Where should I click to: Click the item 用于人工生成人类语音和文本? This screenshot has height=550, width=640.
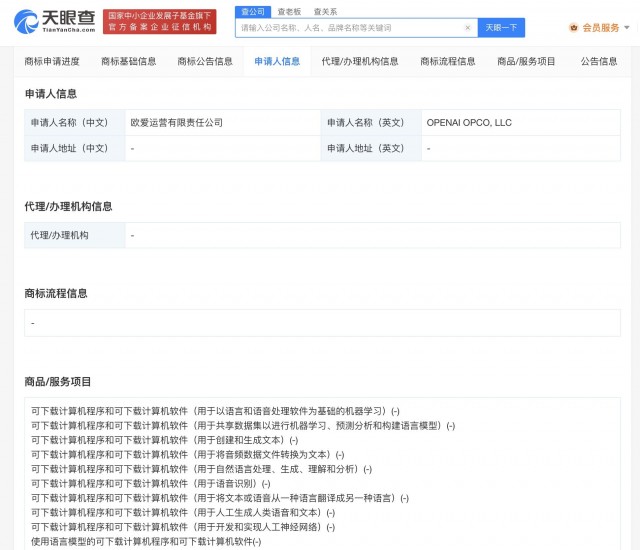(183, 513)
